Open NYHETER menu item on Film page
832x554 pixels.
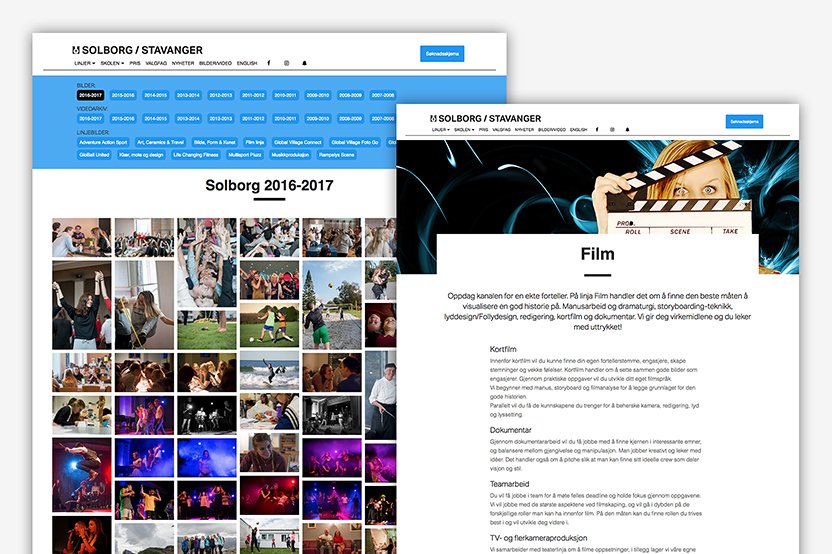(x=524, y=129)
